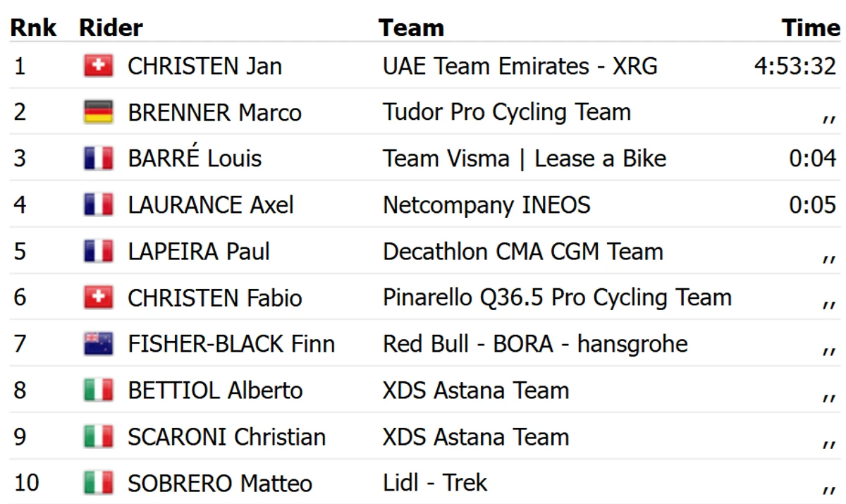Open rider profile for CHRISTEN Jan
Screen dimensions: 846x504
coord(204,66)
